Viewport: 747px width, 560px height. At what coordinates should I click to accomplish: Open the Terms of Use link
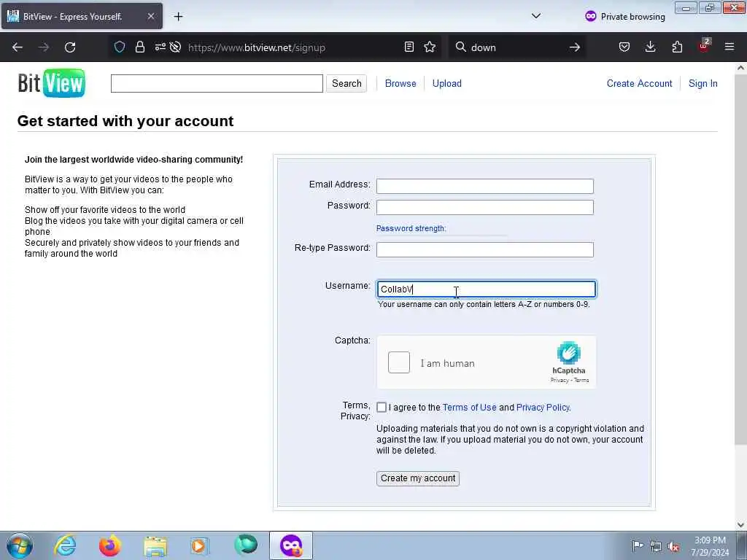(x=469, y=408)
